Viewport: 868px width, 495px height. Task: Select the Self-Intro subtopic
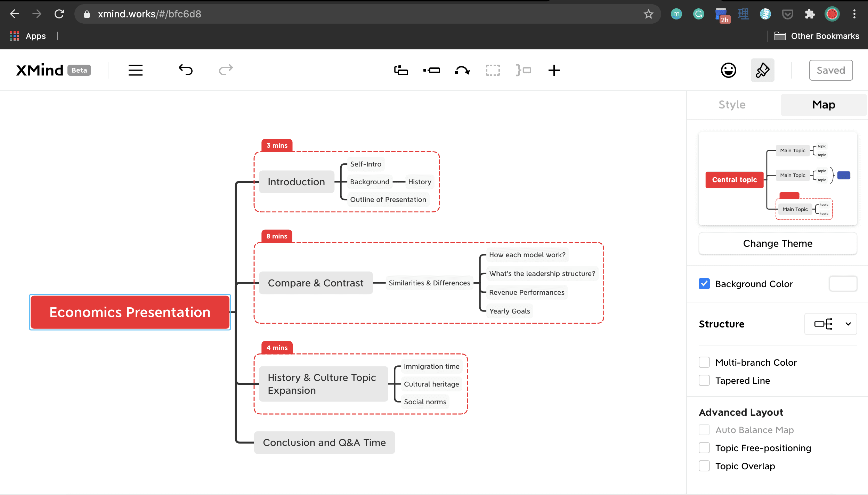(366, 164)
